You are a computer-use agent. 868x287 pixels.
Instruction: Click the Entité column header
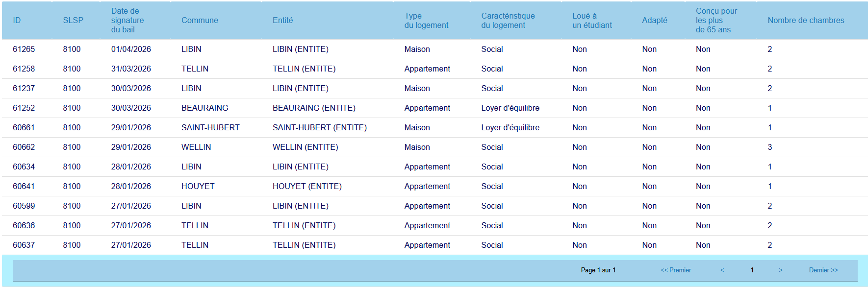pos(282,21)
